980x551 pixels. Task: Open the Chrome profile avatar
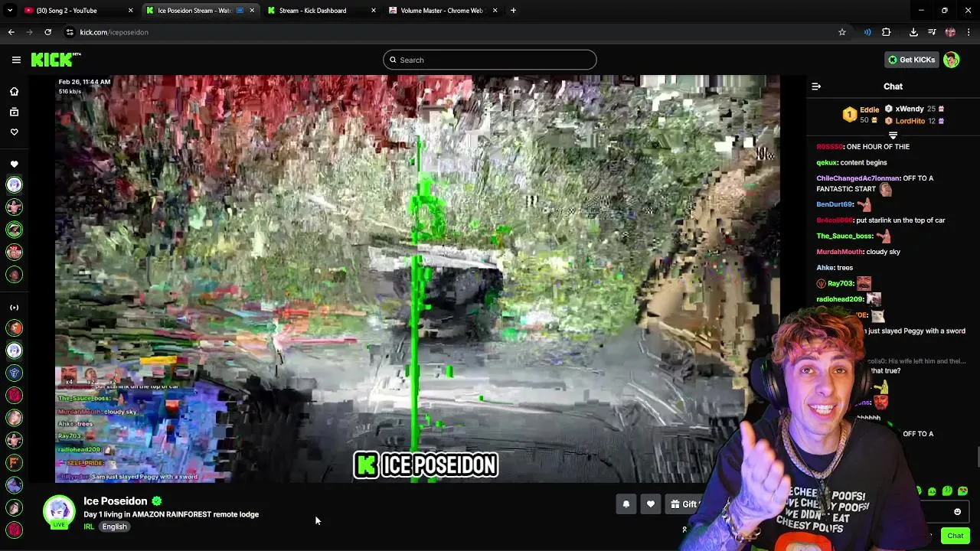point(950,32)
